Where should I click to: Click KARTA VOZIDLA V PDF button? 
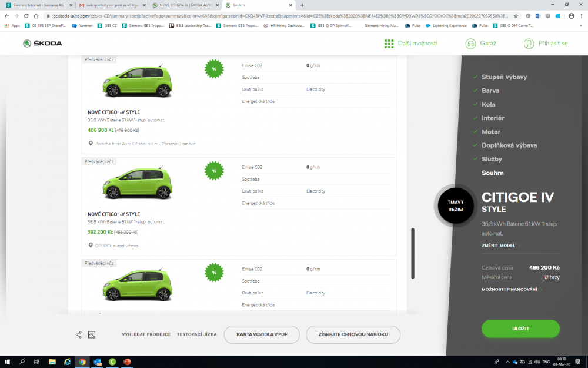pos(262,334)
